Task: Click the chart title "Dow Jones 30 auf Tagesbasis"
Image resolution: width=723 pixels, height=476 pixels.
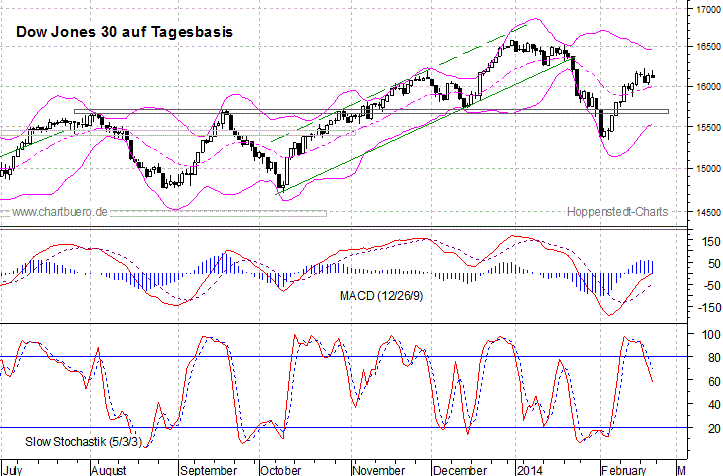Action: pyautogui.click(x=124, y=32)
